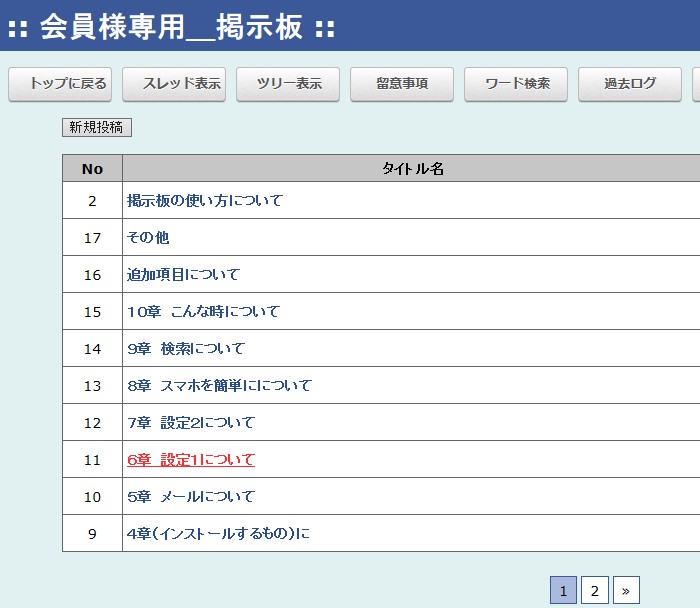Click the No cell showing 14
Image resolution: width=700 pixels, height=608 pixels.
pos(92,349)
